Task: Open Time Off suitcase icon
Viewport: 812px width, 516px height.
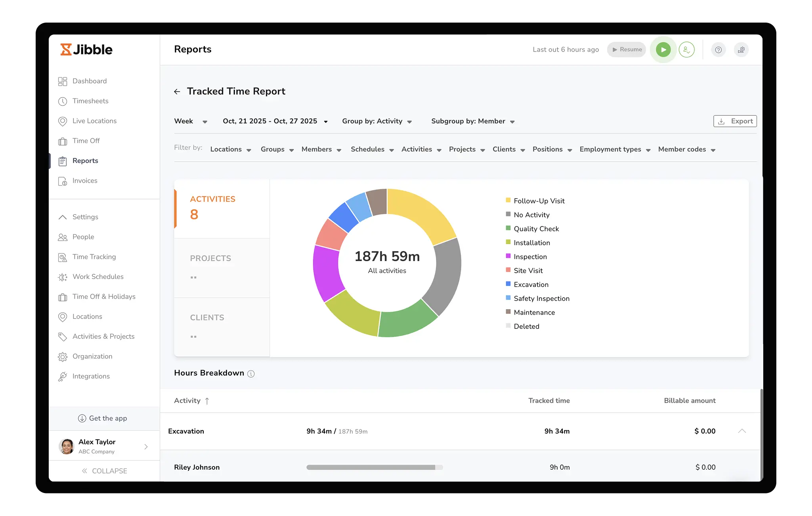Action: pos(63,141)
